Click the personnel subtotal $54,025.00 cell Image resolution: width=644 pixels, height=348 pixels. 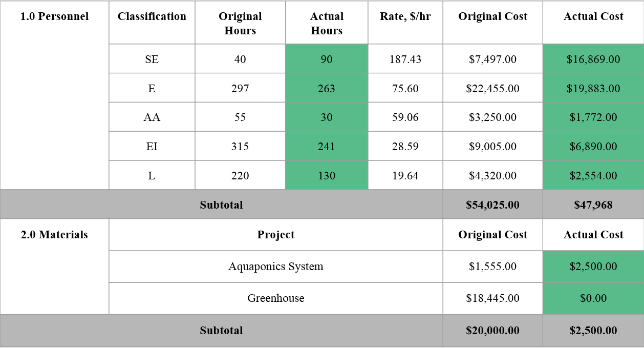[492, 205]
